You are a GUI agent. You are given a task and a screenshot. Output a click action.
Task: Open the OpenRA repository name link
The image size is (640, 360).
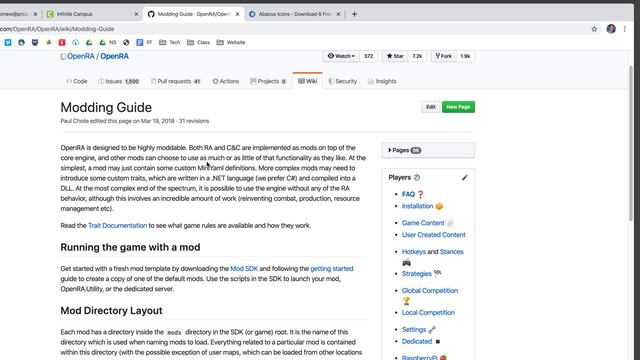pos(114,56)
